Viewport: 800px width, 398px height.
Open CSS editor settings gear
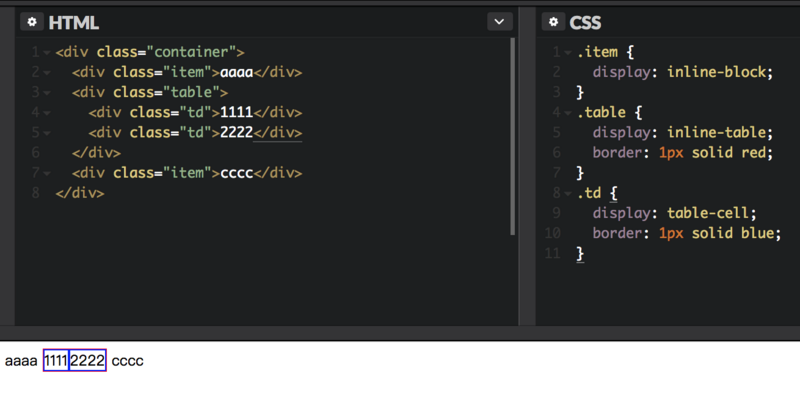tap(554, 22)
